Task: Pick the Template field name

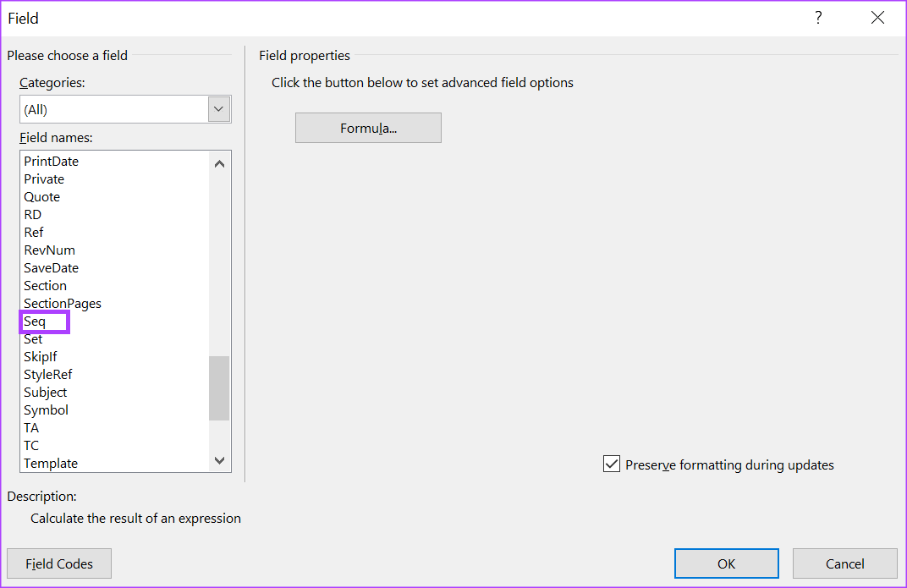Action: pos(50,463)
